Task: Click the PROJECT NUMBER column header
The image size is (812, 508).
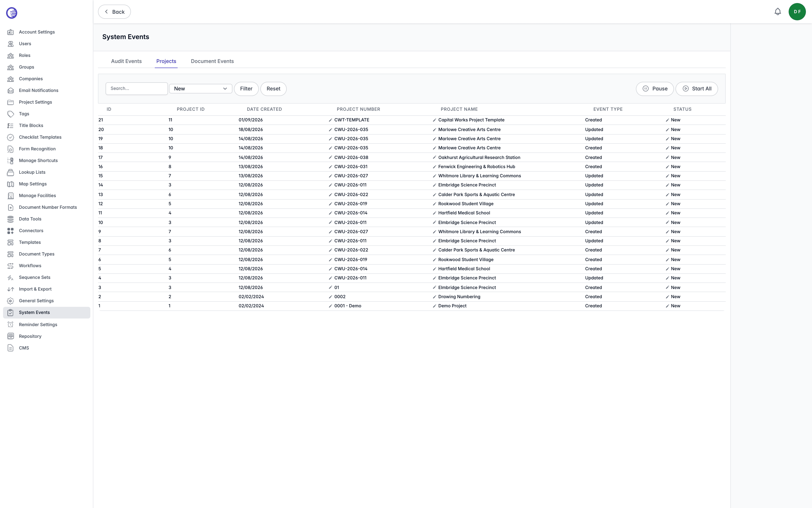Action: click(x=358, y=109)
